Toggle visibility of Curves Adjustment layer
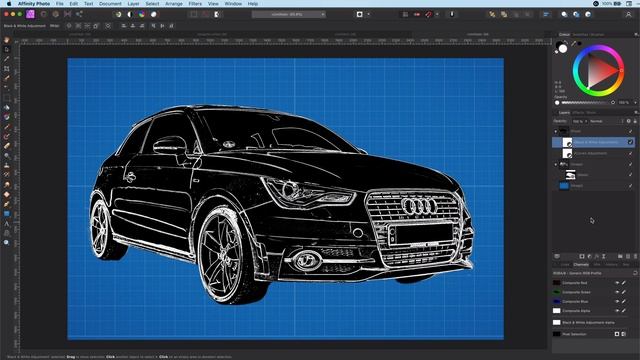The height and width of the screenshot is (360, 640). (x=631, y=153)
